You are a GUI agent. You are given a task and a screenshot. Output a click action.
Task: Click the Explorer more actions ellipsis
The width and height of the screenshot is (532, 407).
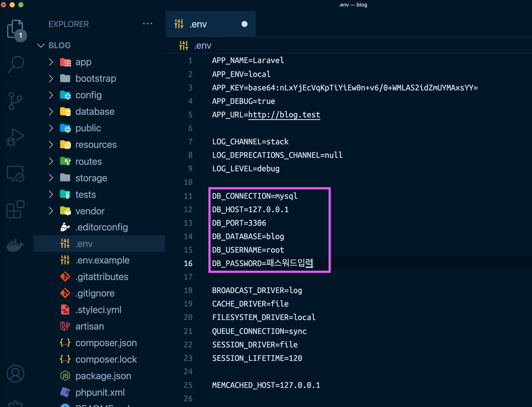coord(148,24)
